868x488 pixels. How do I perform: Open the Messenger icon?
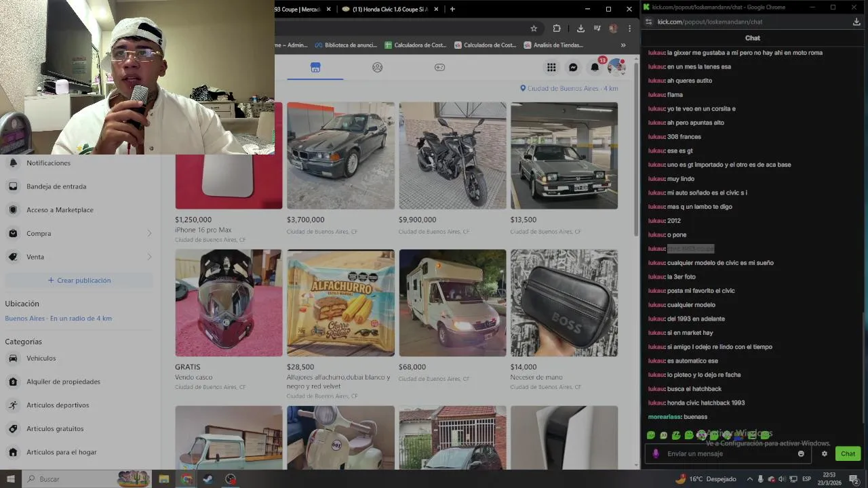click(x=573, y=67)
